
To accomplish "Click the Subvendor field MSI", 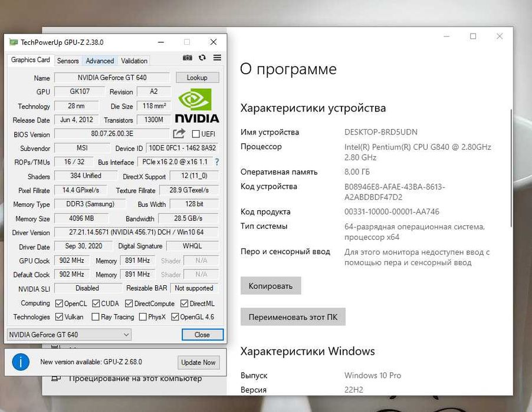I will tap(82, 148).
